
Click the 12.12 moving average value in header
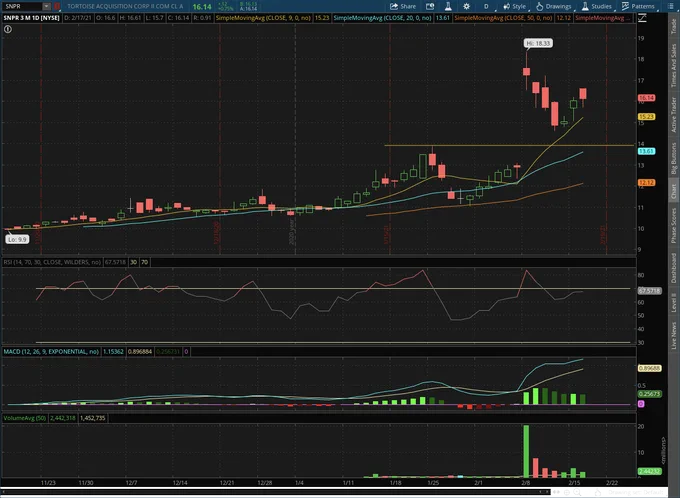point(563,18)
